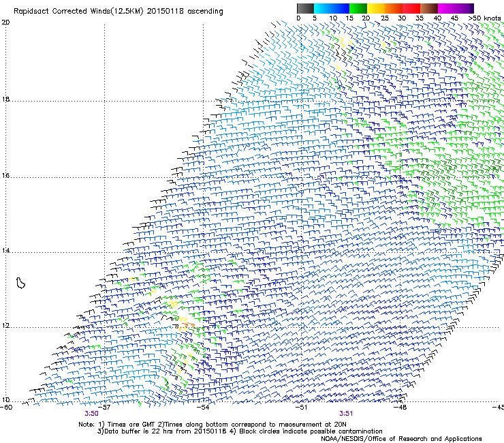Click the NOAA/NESDIS Office of Research credit

tap(401, 439)
